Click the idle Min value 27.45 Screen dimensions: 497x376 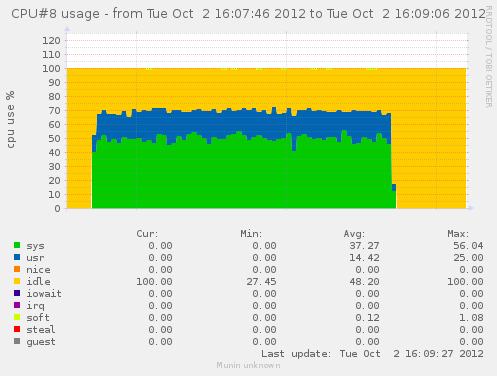[261, 282]
